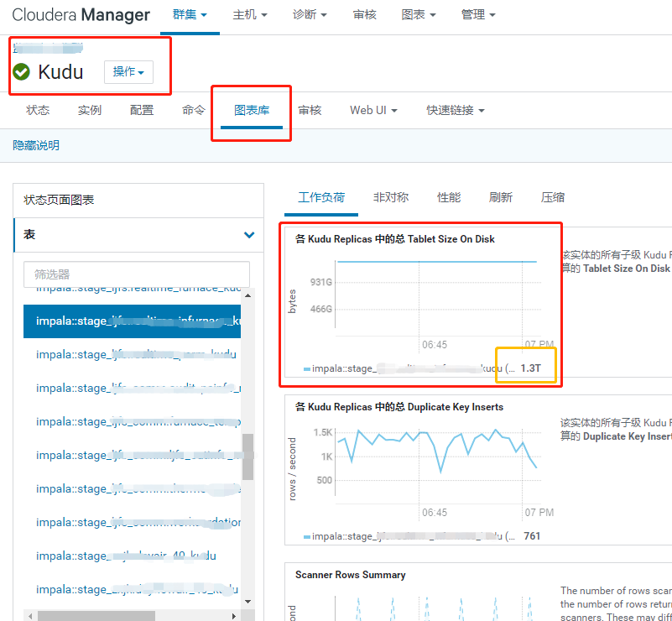Click the green Kudu health status icon
Screen dimensions: 672x621
(21, 71)
